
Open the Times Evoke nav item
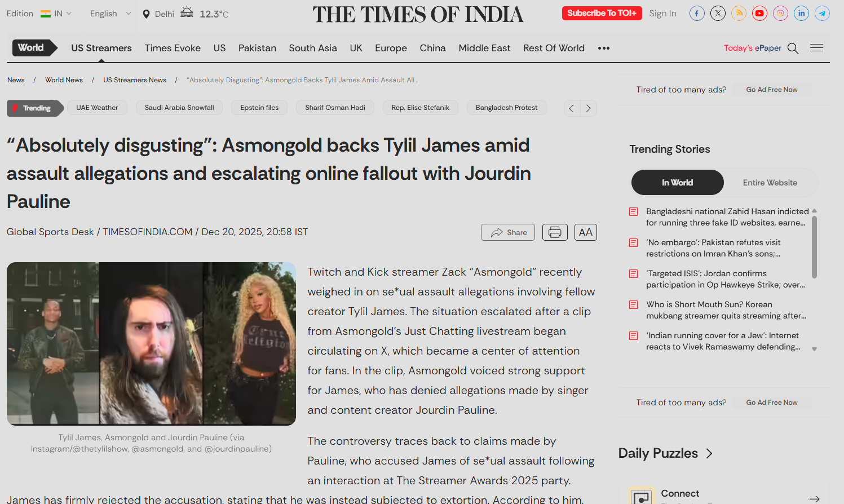[x=173, y=48]
